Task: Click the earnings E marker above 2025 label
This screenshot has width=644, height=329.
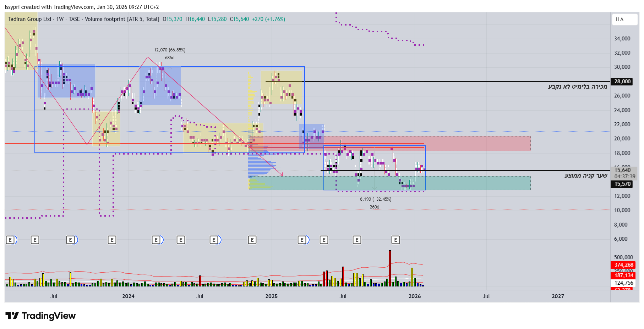Action: click(x=252, y=240)
